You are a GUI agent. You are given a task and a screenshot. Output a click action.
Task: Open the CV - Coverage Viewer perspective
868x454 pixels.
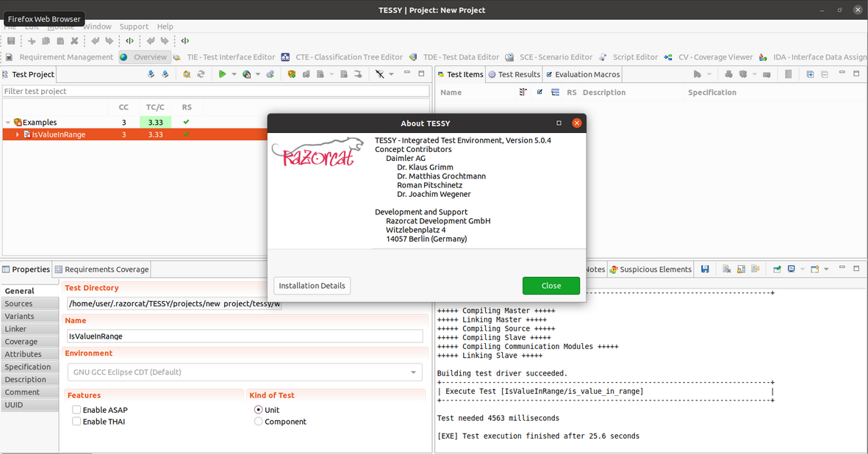[x=709, y=57]
